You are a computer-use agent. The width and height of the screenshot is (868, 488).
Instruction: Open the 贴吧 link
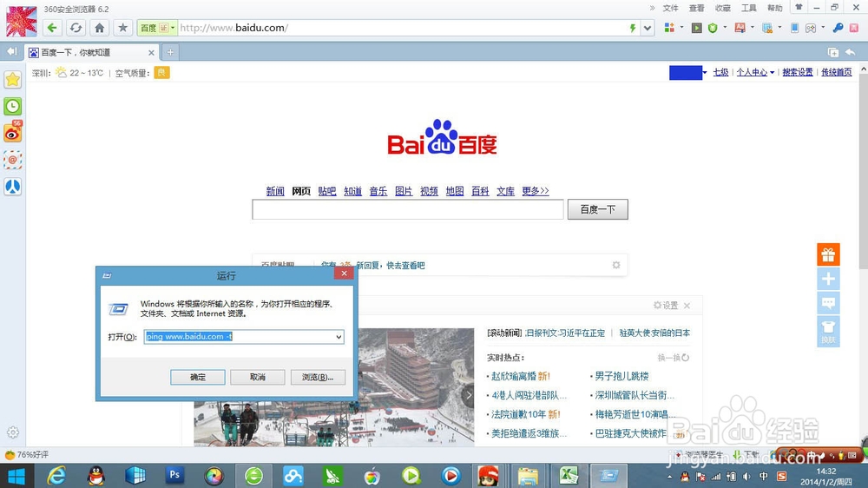[x=327, y=191]
